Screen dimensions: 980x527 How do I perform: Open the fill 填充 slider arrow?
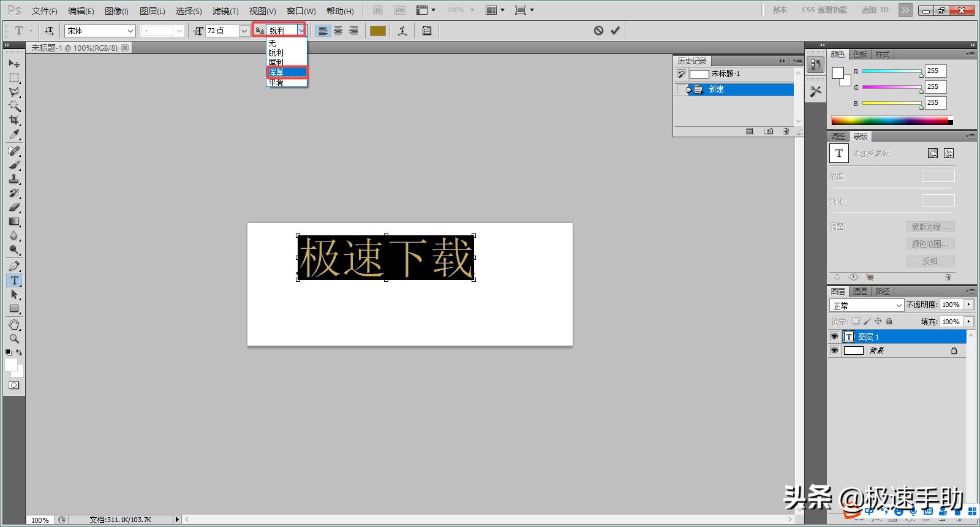(x=968, y=321)
